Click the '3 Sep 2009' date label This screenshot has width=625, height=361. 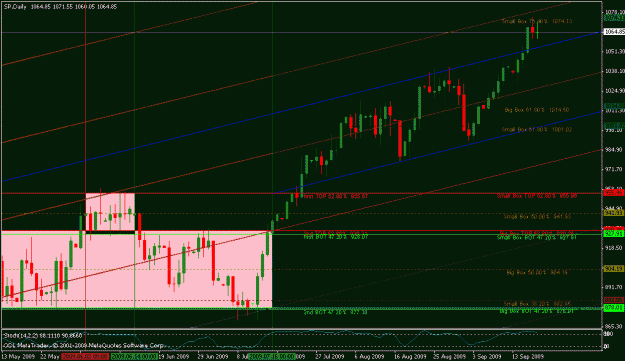click(487, 356)
